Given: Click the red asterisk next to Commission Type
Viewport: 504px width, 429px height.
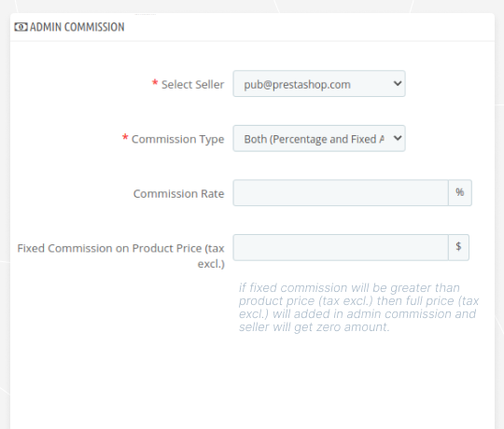Looking at the screenshot, I should pos(125,138).
